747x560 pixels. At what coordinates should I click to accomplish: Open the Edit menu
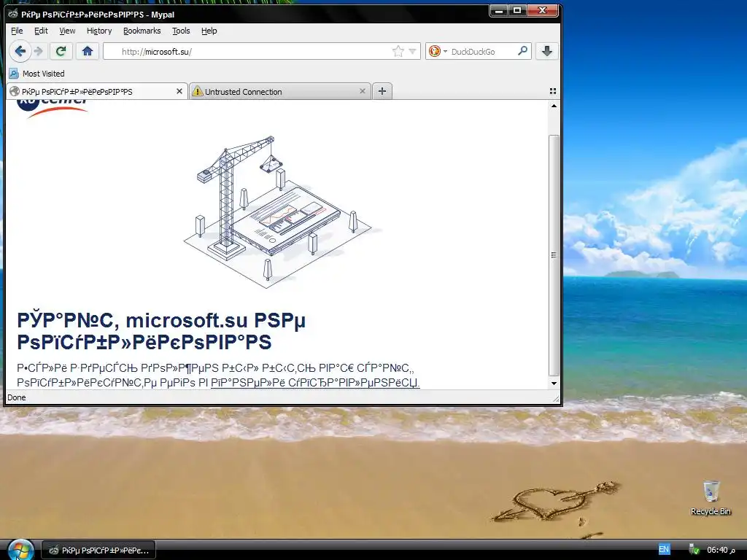[x=41, y=31]
